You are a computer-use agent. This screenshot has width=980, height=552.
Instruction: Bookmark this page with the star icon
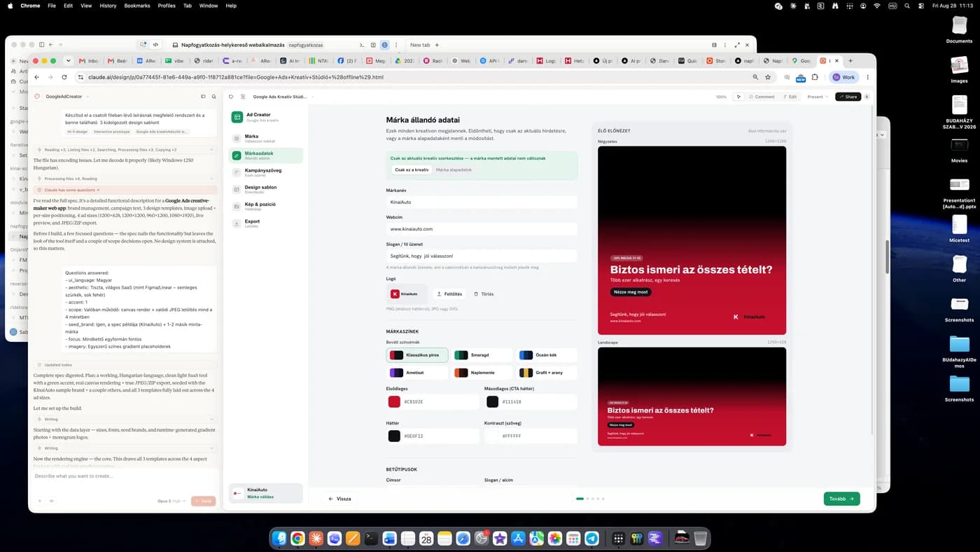click(768, 77)
